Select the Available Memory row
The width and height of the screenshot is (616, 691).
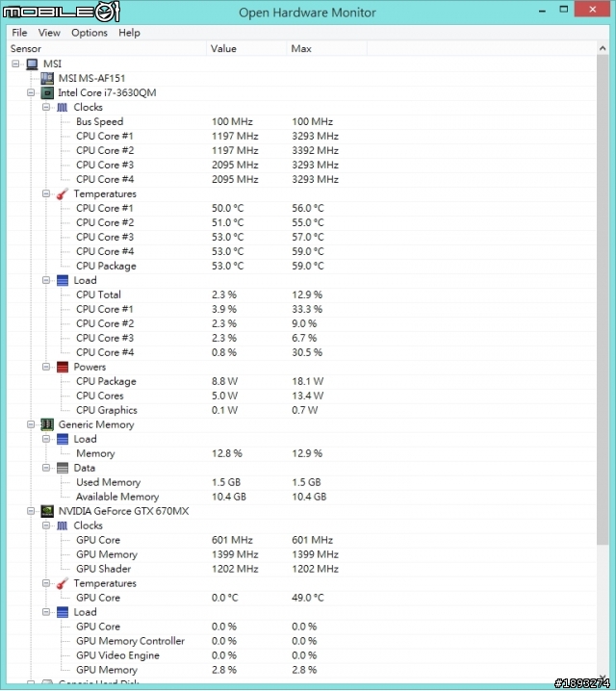tap(302, 497)
